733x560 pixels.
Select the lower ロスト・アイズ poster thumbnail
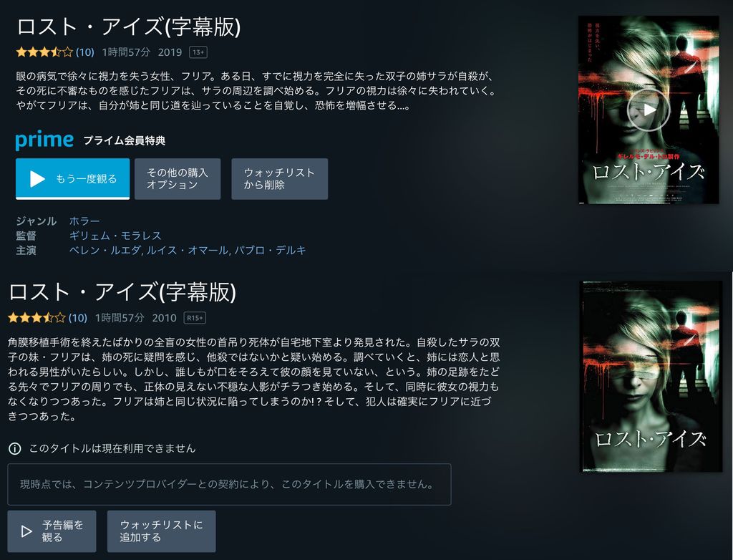pyautogui.click(x=651, y=376)
